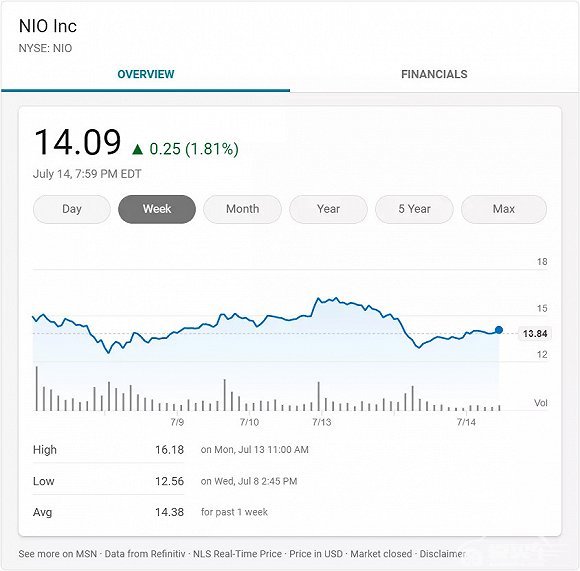The image size is (580, 571).
Task: Click the tallest volume bar at chart start
Action: point(37,388)
